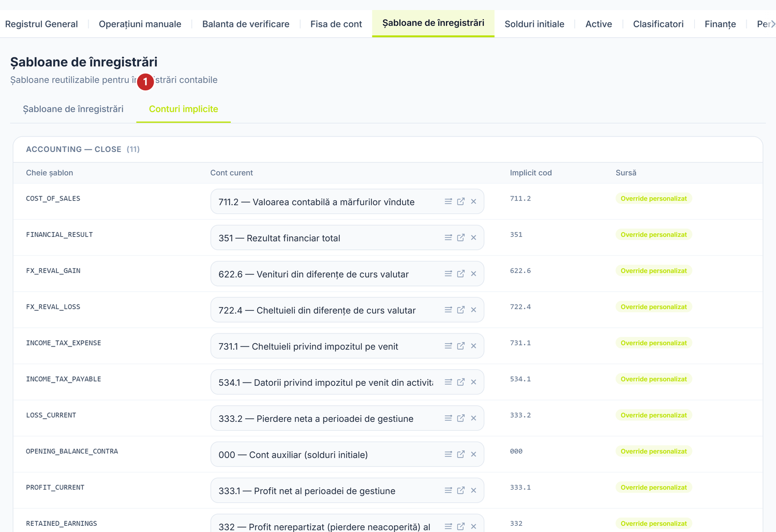Viewport: 776px width, 532px height.
Task: Click the 351 Rezultat financiar total field
Action: tap(347, 238)
